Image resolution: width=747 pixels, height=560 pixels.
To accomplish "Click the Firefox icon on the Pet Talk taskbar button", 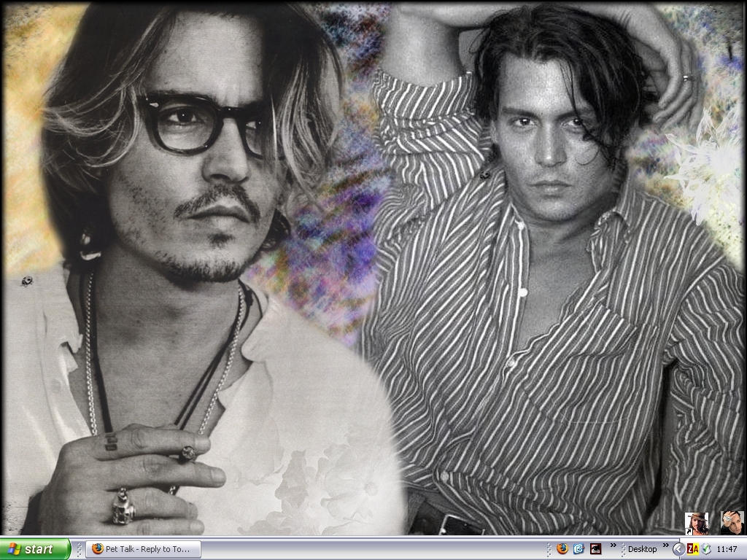I will (98, 548).
